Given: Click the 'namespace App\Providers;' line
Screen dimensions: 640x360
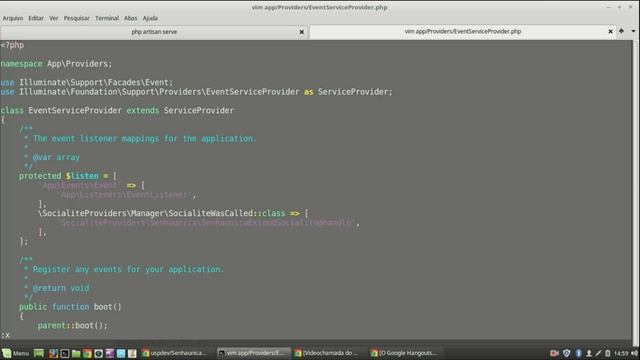Looking at the screenshot, I should 56,64.
